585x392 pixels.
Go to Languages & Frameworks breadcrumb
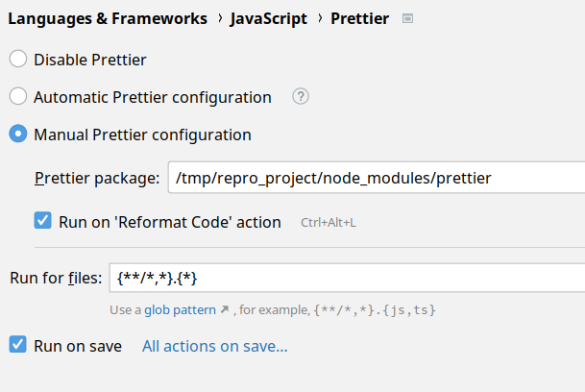(x=107, y=18)
